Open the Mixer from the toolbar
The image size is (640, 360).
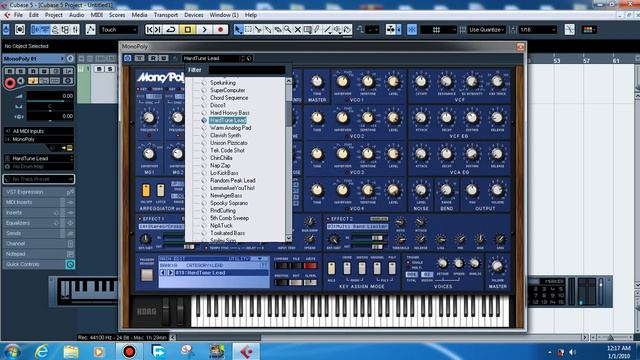[76, 29]
